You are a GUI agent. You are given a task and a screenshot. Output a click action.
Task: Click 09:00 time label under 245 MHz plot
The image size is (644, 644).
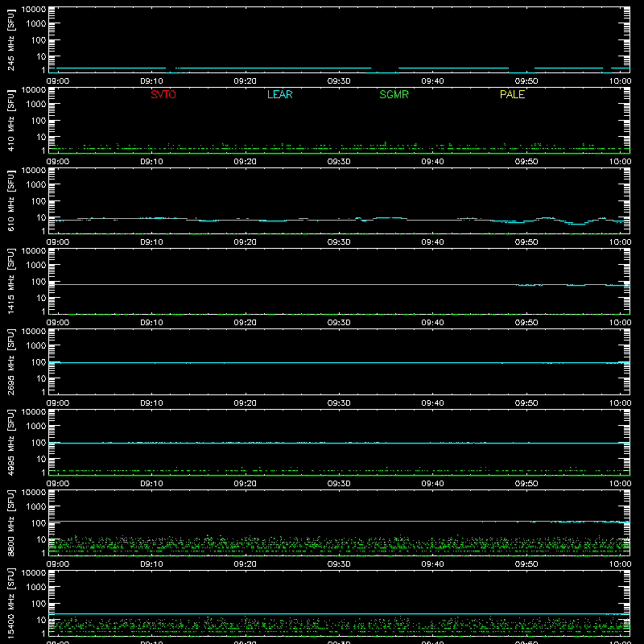pos(57,81)
